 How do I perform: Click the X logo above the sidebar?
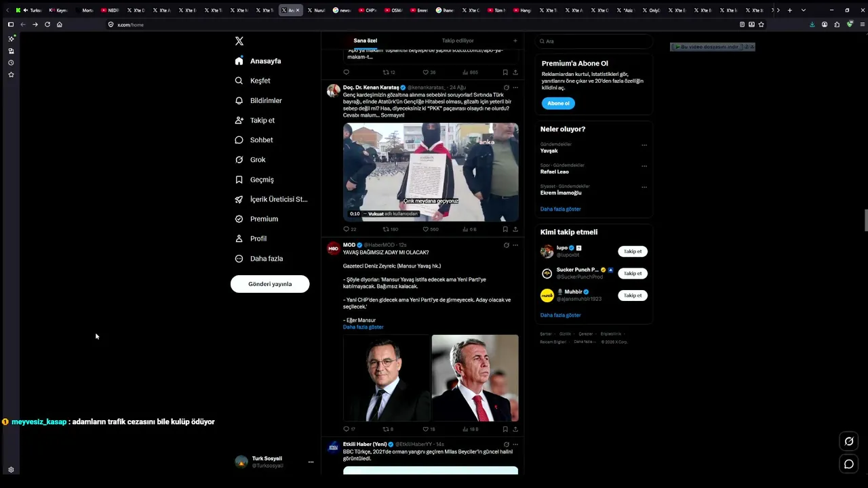(x=239, y=41)
